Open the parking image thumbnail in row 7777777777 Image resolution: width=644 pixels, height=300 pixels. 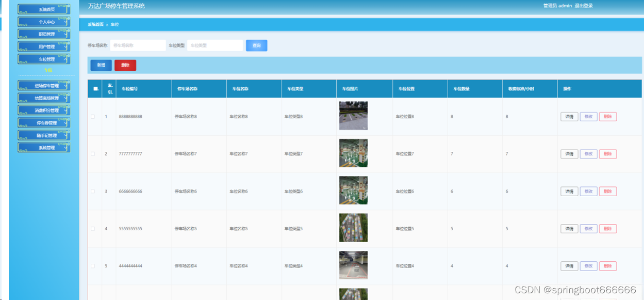point(353,153)
